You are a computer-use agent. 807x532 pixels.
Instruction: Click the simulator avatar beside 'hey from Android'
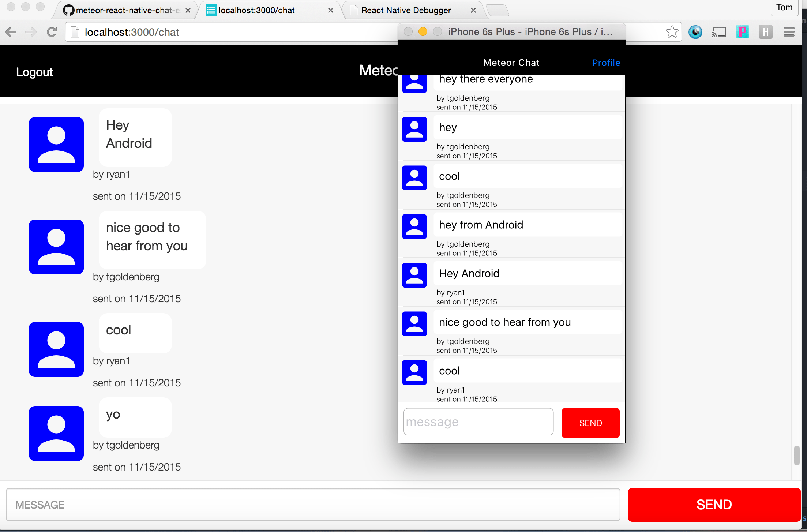pyautogui.click(x=414, y=226)
